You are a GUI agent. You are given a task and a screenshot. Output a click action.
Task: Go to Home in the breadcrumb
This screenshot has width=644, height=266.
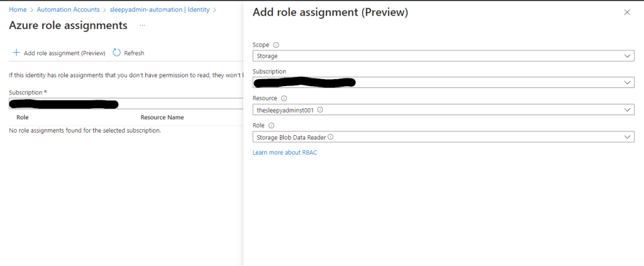[x=18, y=9]
